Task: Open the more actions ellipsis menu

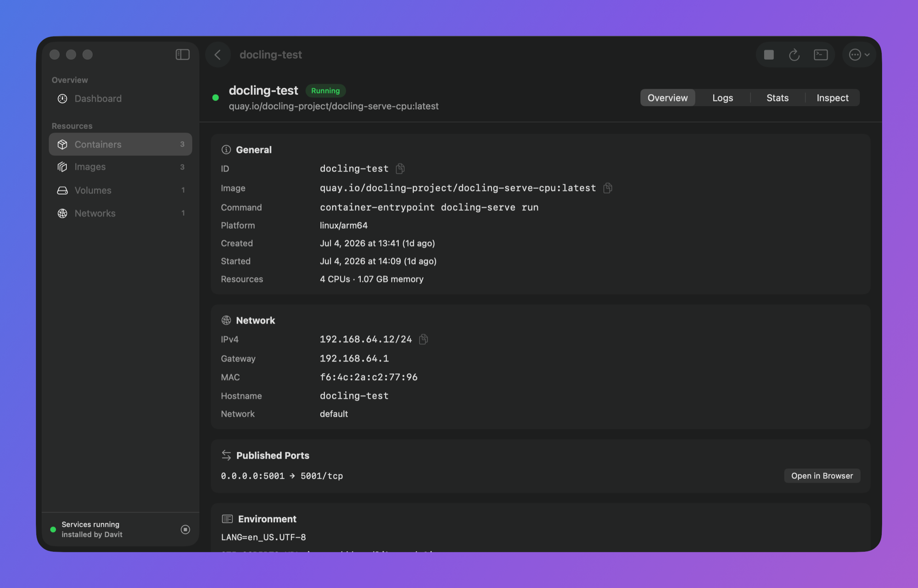Action: (859, 55)
